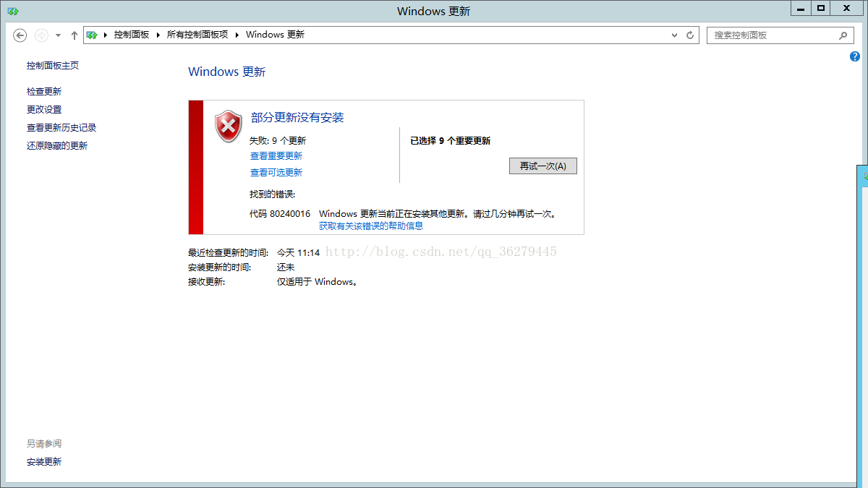Click 失败: 9 个更新 text
868x488 pixels.
tap(278, 141)
